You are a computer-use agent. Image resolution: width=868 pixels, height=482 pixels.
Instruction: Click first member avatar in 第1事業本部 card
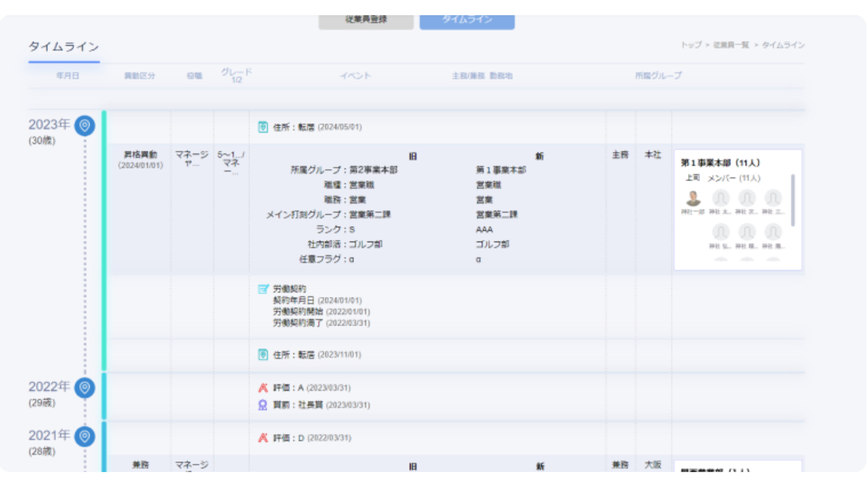point(720,199)
